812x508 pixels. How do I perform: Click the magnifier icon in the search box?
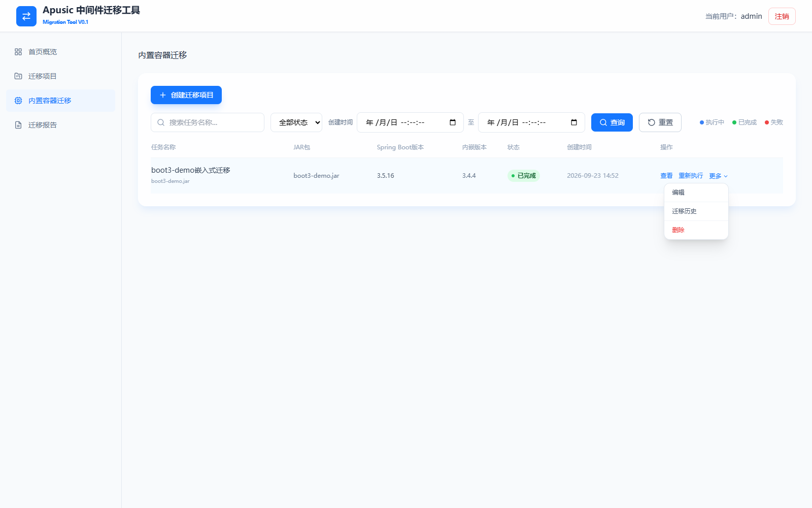click(x=161, y=122)
